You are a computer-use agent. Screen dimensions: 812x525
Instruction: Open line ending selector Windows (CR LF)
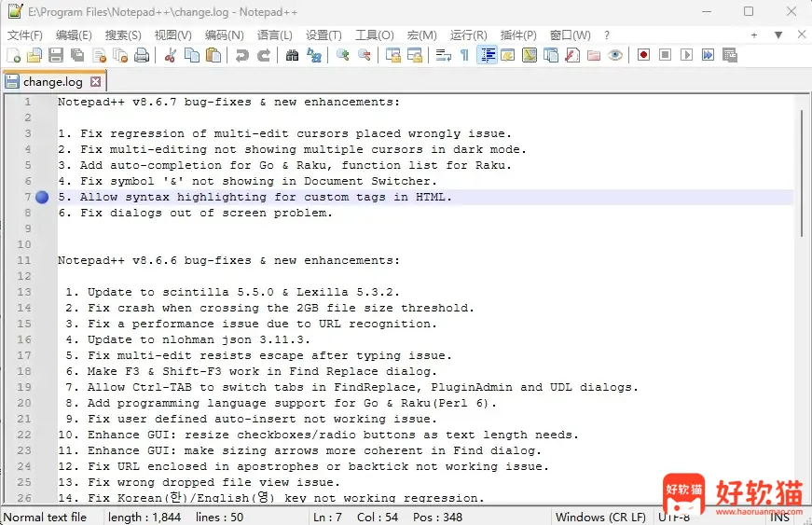point(600,517)
